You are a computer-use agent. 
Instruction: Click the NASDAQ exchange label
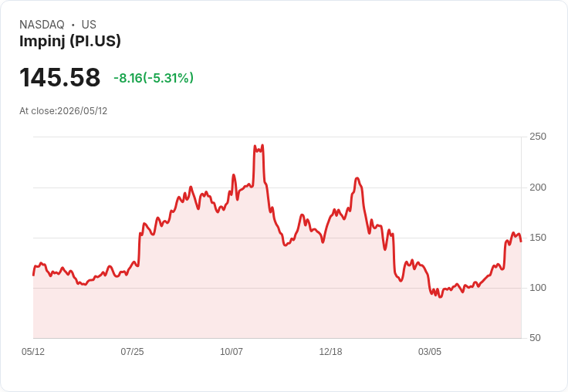tap(42, 24)
